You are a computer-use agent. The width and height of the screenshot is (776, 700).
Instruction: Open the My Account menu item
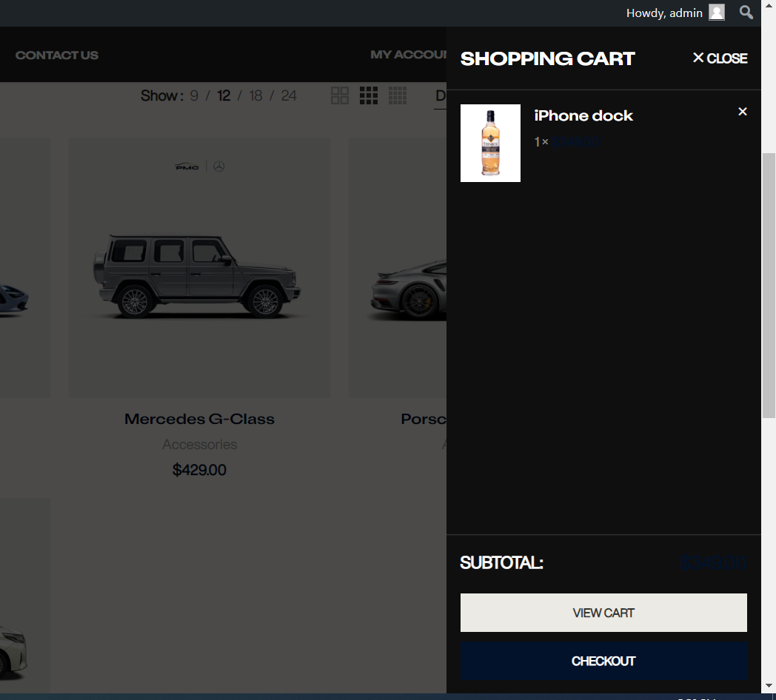[409, 55]
